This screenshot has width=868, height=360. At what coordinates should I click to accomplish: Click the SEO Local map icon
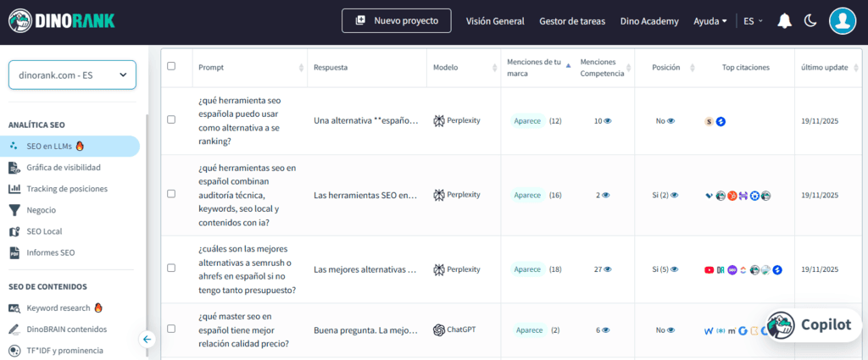click(14, 231)
